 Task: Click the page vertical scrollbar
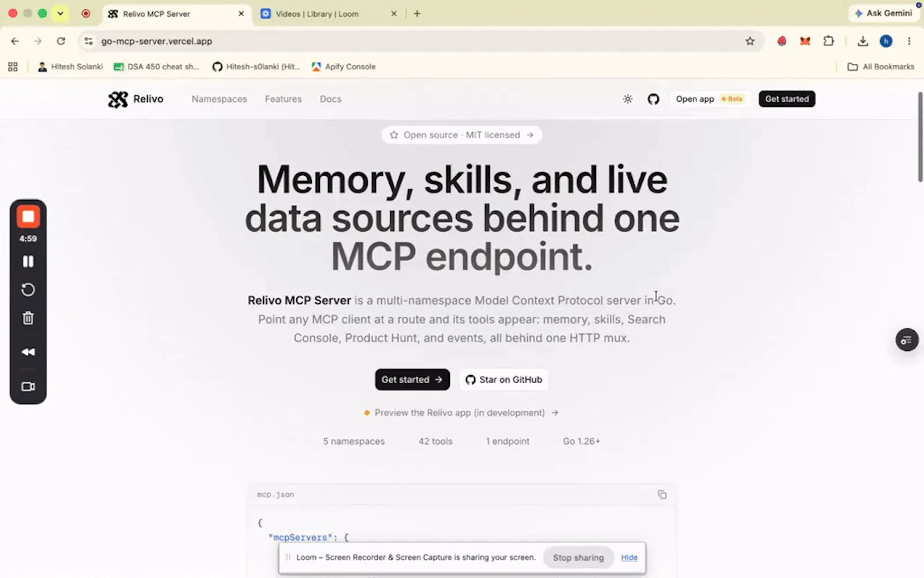[920, 137]
